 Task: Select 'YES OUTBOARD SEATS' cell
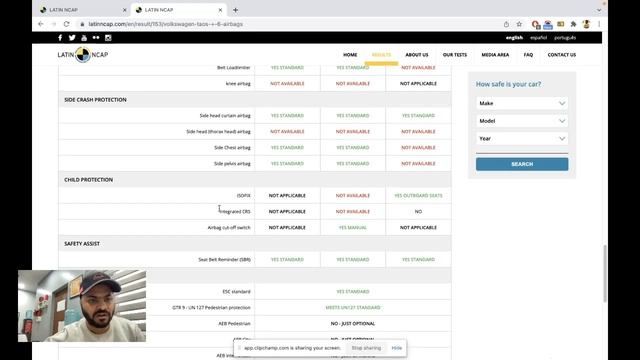(418, 196)
